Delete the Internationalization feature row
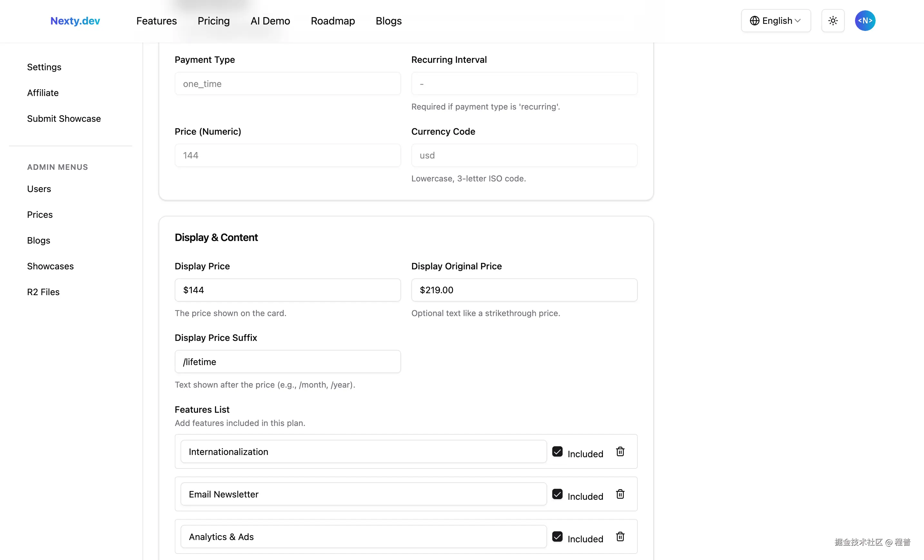Image resolution: width=924 pixels, height=560 pixels. [x=620, y=451]
